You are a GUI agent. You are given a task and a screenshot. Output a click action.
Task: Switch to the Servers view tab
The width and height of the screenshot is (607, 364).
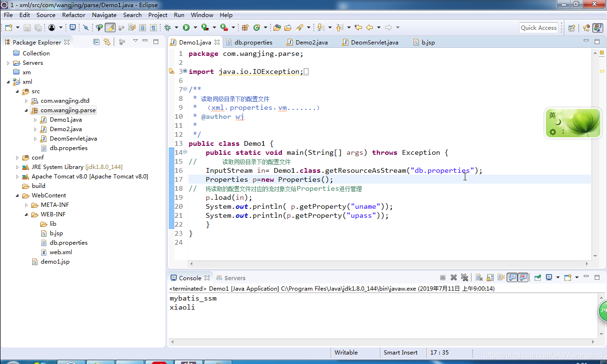[x=230, y=278]
